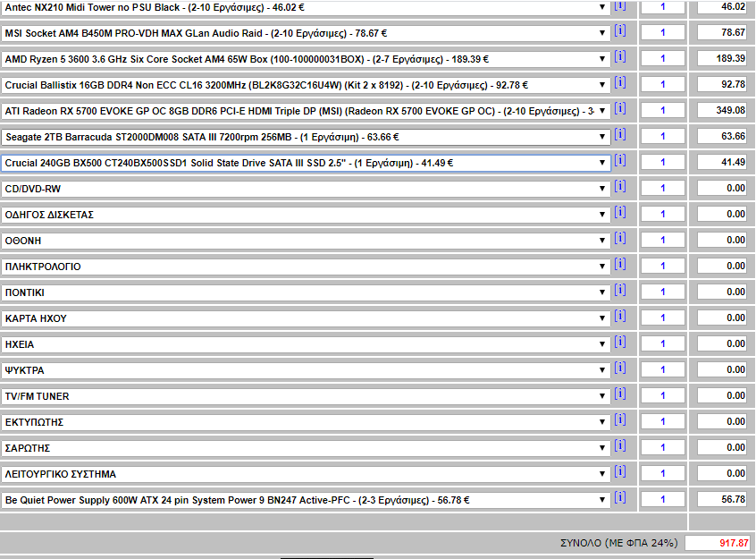
Task: Click quantity field for Be Quiet Power Supply row
Action: (663, 500)
